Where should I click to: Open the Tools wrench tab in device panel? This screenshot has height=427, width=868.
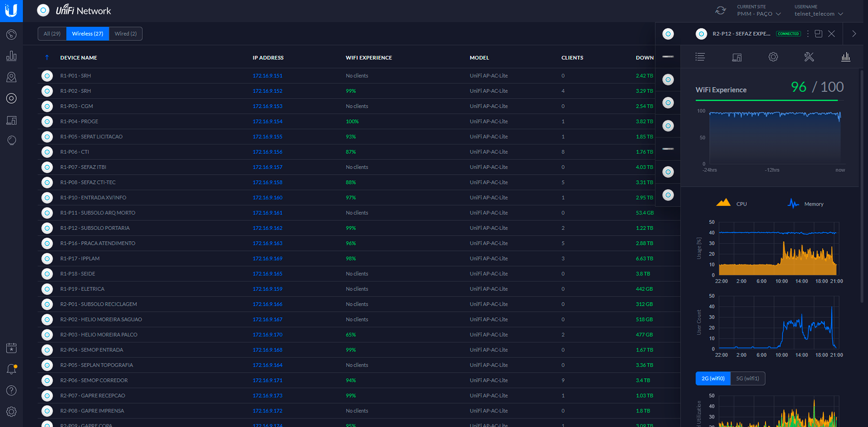coord(809,57)
